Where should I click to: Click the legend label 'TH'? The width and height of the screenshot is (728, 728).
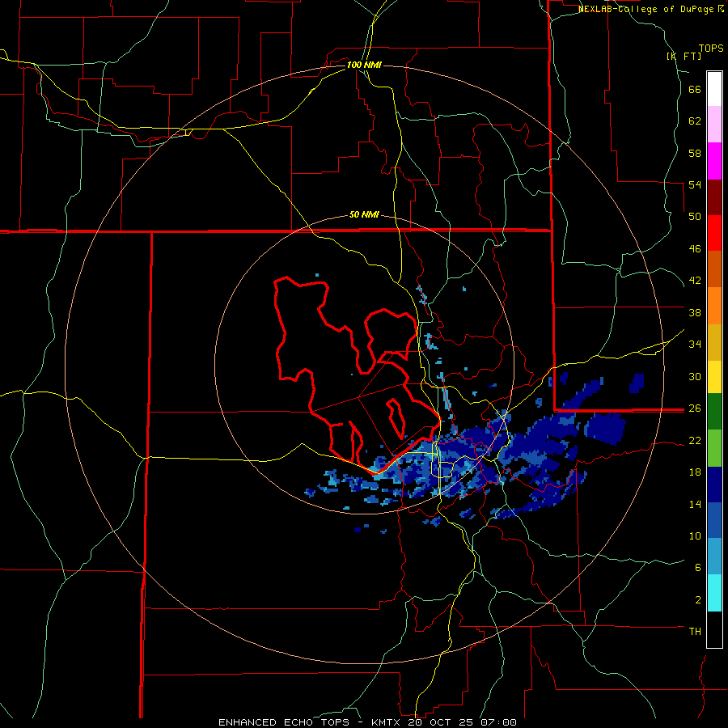[x=695, y=632]
